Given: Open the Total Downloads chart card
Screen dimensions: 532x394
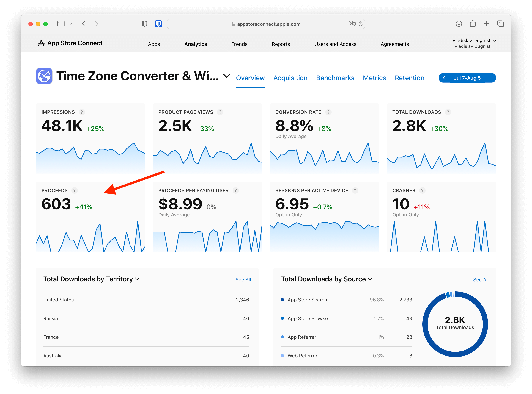Looking at the screenshot, I should (x=441, y=138).
